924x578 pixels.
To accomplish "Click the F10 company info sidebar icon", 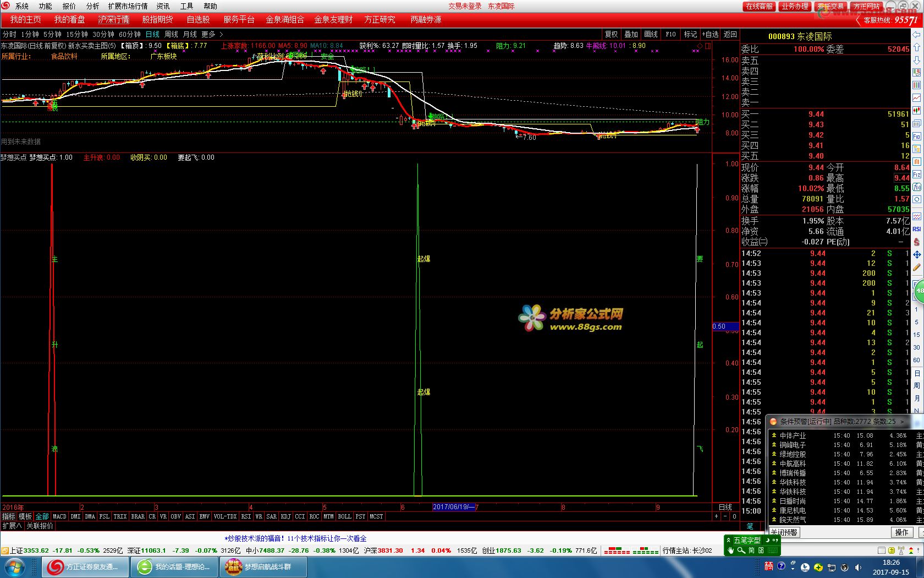I will (x=917, y=136).
